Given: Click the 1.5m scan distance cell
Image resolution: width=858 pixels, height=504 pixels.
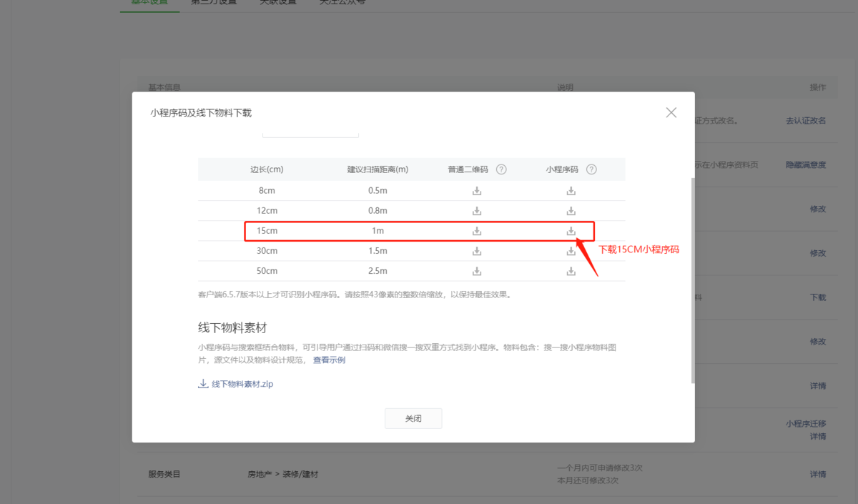Looking at the screenshot, I should pos(378,251).
